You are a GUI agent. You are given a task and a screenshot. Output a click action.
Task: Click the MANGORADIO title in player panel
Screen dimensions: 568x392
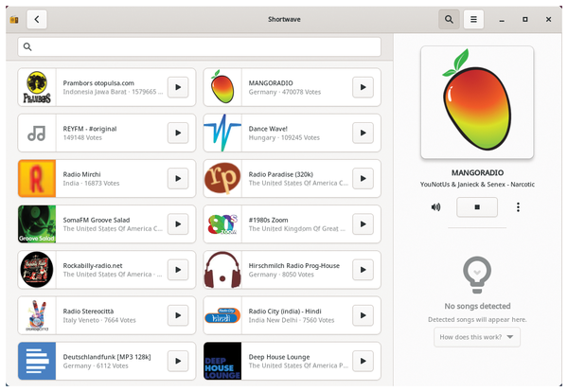click(477, 173)
